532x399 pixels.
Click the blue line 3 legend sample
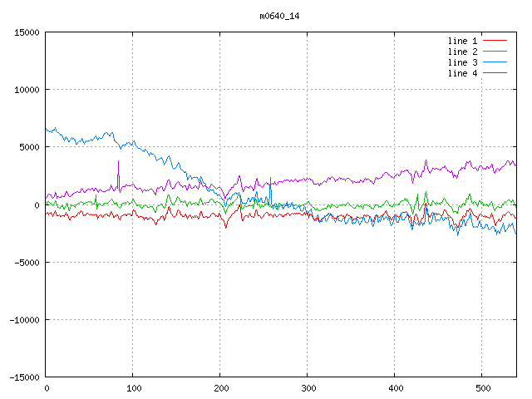(x=495, y=62)
